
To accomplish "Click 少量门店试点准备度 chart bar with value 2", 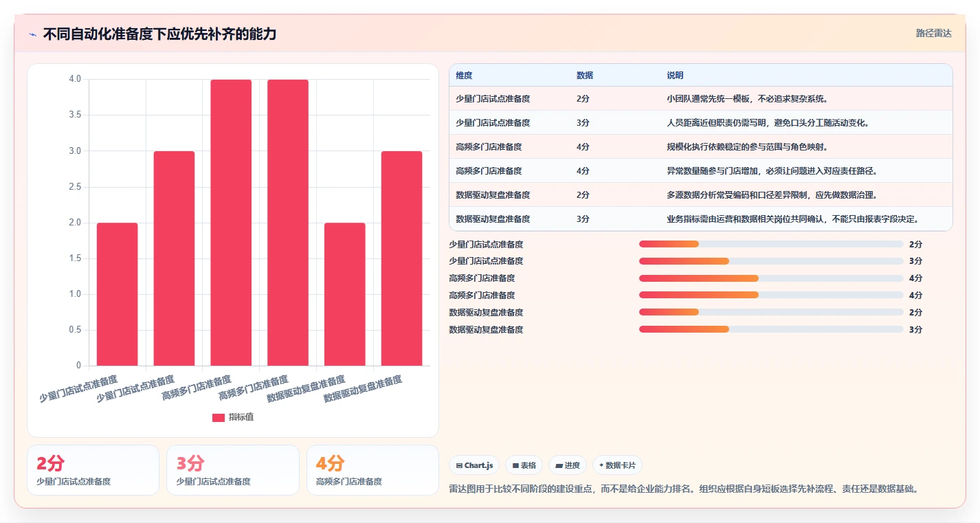I will click(x=118, y=294).
